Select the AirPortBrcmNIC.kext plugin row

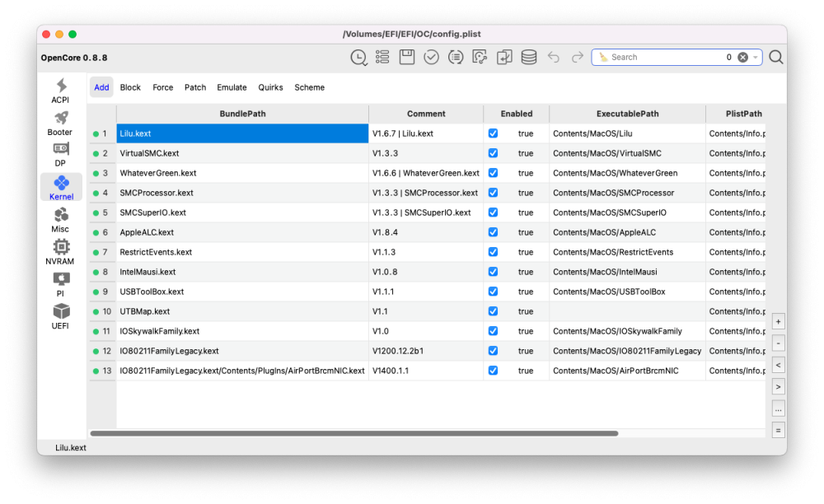pos(242,371)
